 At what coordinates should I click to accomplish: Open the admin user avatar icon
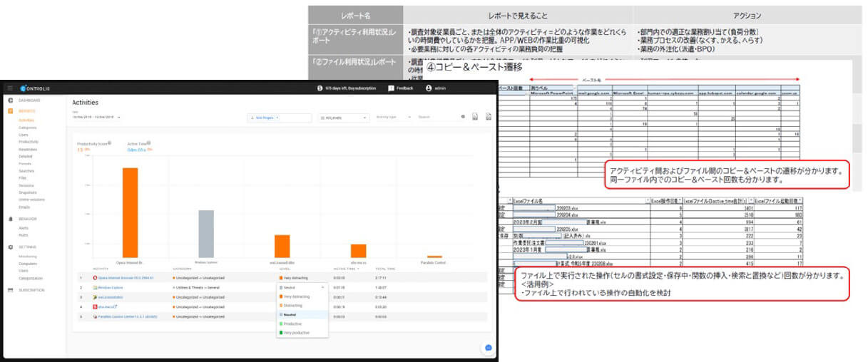tap(429, 88)
